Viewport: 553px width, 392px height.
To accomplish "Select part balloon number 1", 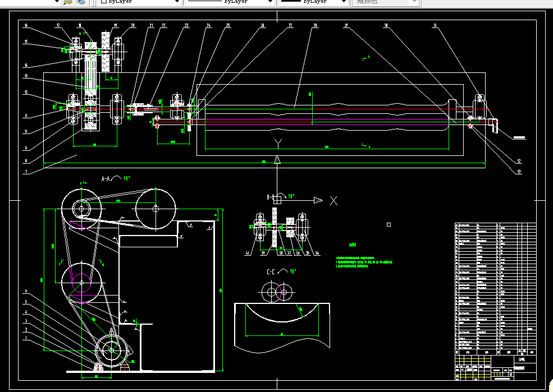I will coord(26,338).
